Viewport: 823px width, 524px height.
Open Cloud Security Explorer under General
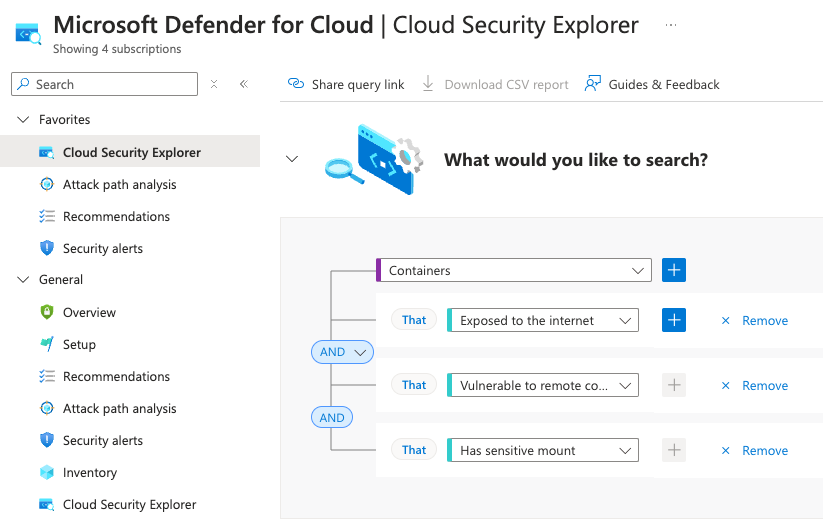(130, 505)
